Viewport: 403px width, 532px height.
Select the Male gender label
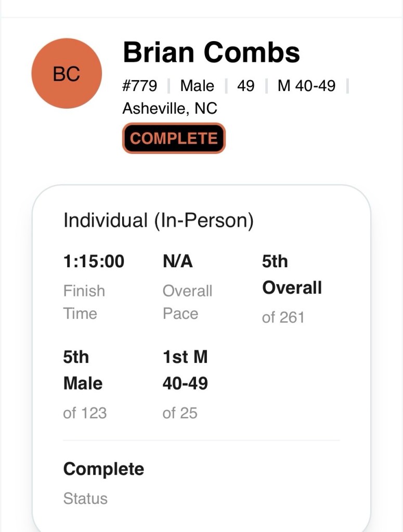pyautogui.click(x=197, y=85)
